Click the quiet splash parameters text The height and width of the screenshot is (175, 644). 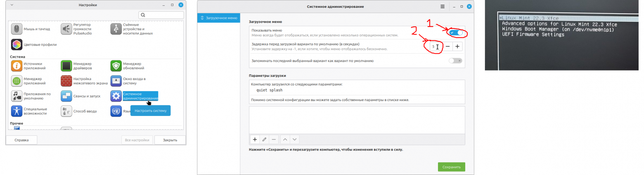270,90
